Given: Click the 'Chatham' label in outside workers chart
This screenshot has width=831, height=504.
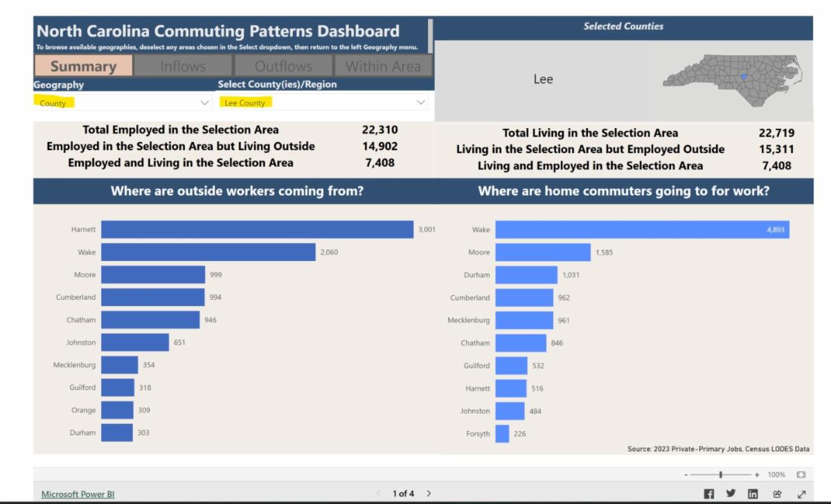Looking at the screenshot, I should (x=81, y=320).
